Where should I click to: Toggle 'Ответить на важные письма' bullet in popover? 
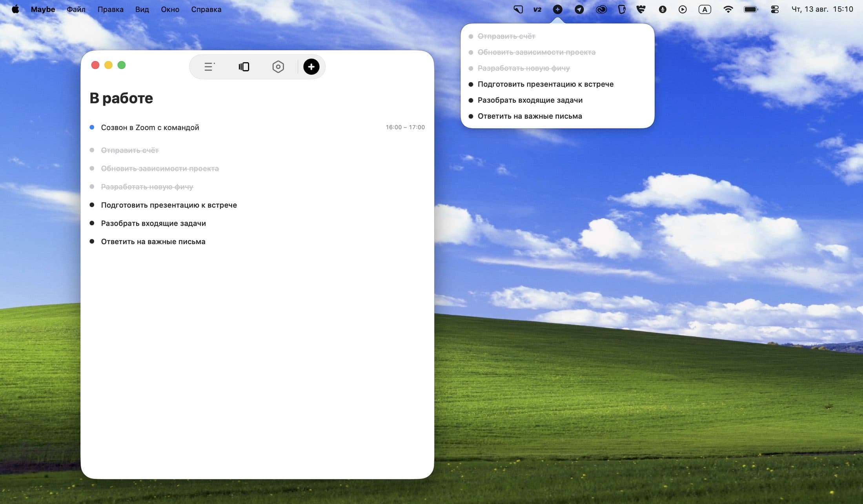point(471,116)
